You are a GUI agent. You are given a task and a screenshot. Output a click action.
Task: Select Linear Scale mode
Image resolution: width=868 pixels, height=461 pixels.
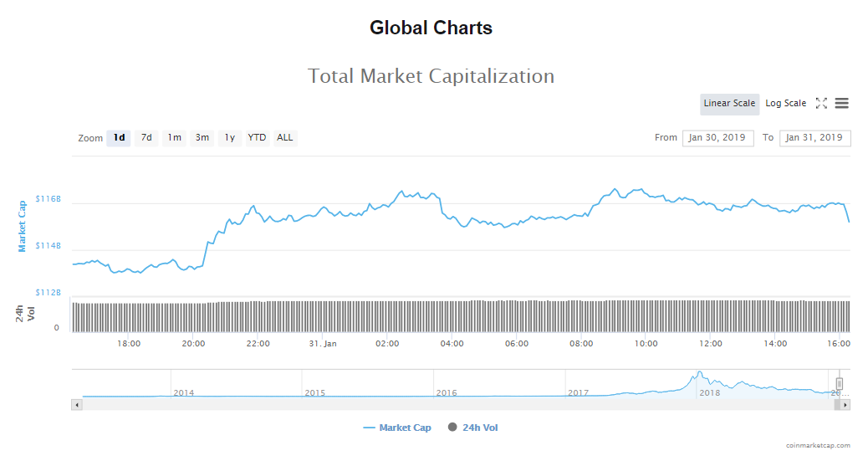coord(729,104)
